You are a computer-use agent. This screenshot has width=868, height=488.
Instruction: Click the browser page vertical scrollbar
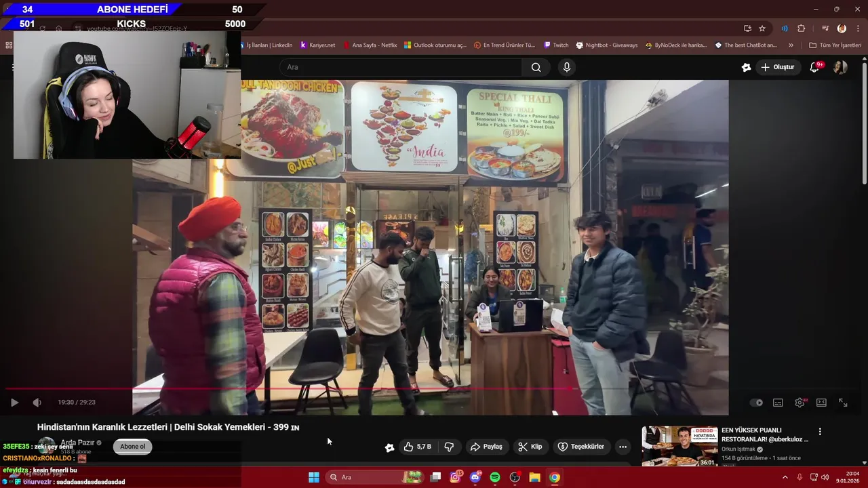click(865, 122)
